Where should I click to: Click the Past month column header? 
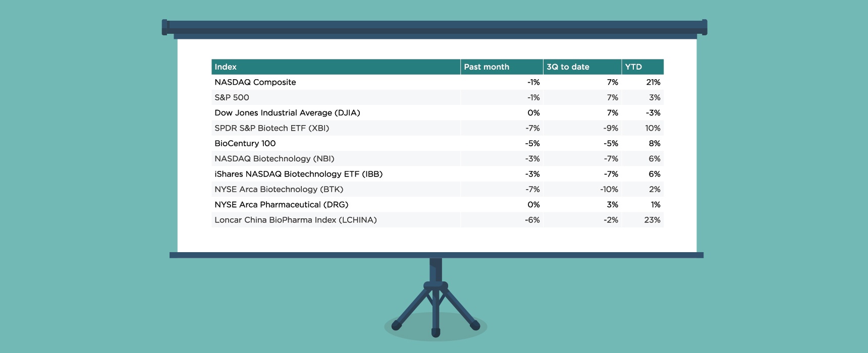point(486,67)
